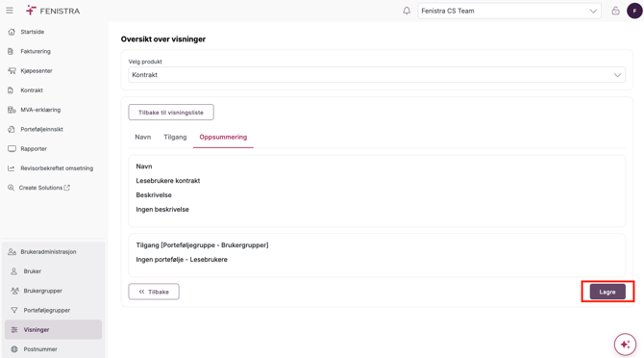Click the 'Ingen beskrivelse' text
Viewport: 644px width, 358px height.
162,210
